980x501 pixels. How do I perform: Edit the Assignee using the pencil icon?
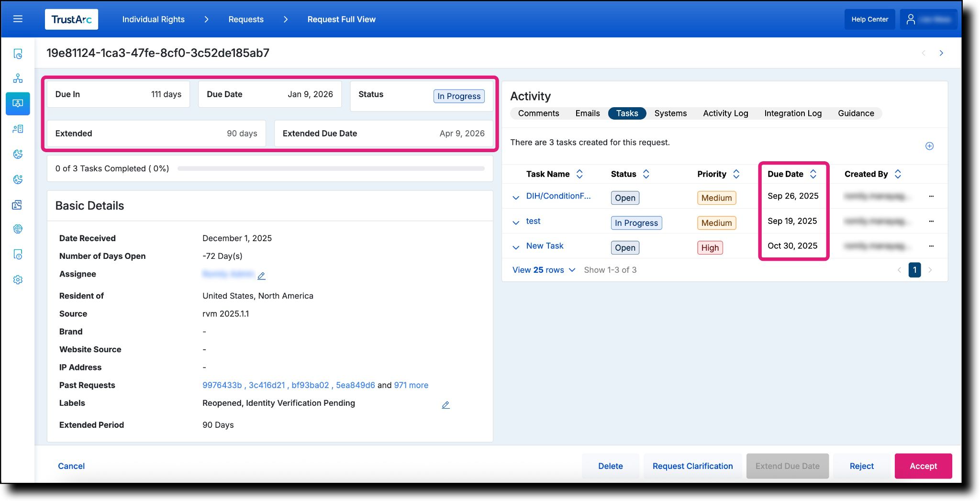(261, 276)
